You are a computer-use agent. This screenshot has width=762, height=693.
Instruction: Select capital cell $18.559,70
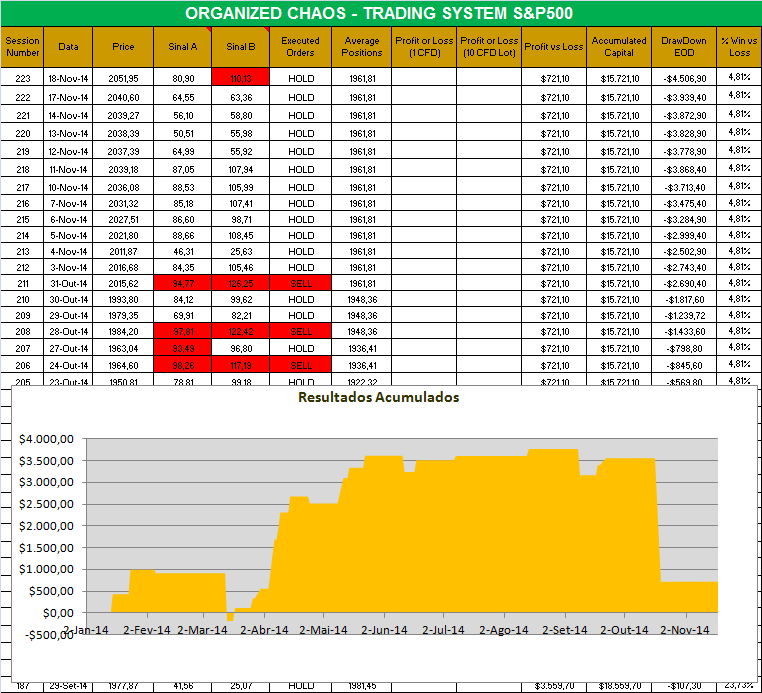point(619,686)
